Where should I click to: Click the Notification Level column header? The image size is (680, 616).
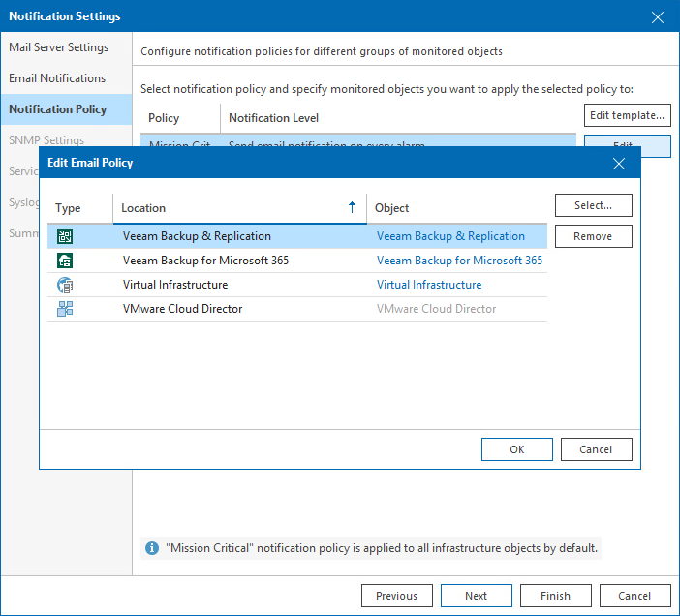pos(398,118)
